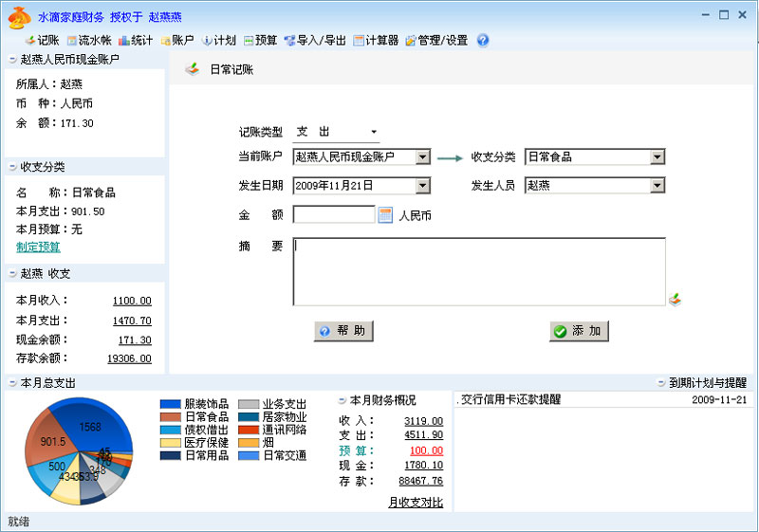Open the 发生人员 dropdown showing 赵燕

595,186
